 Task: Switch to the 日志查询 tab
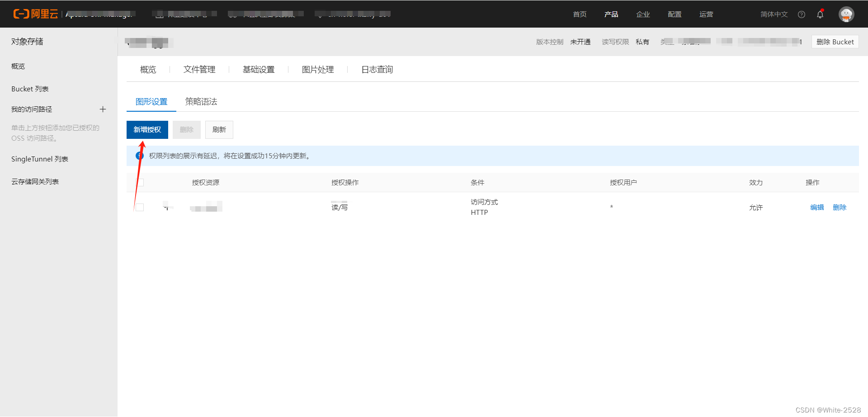[377, 69]
